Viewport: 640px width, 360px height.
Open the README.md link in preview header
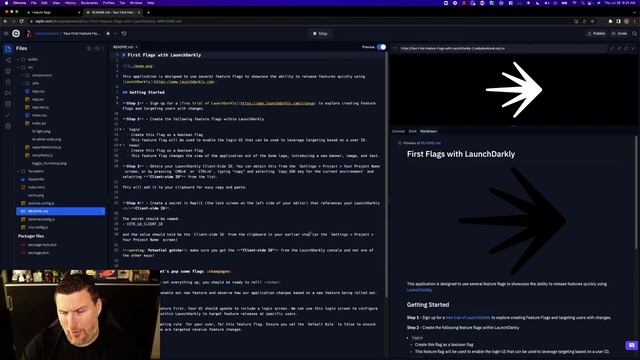(431, 143)
